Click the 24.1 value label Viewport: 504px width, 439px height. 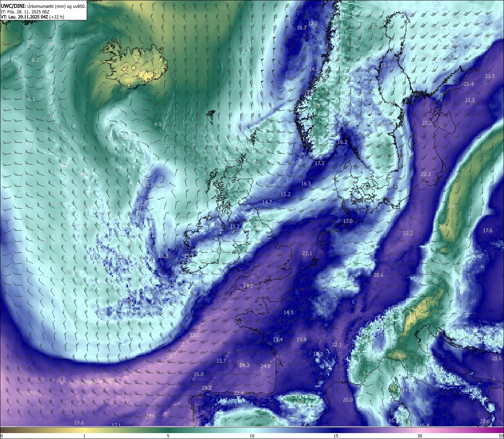tap(248, 286)
